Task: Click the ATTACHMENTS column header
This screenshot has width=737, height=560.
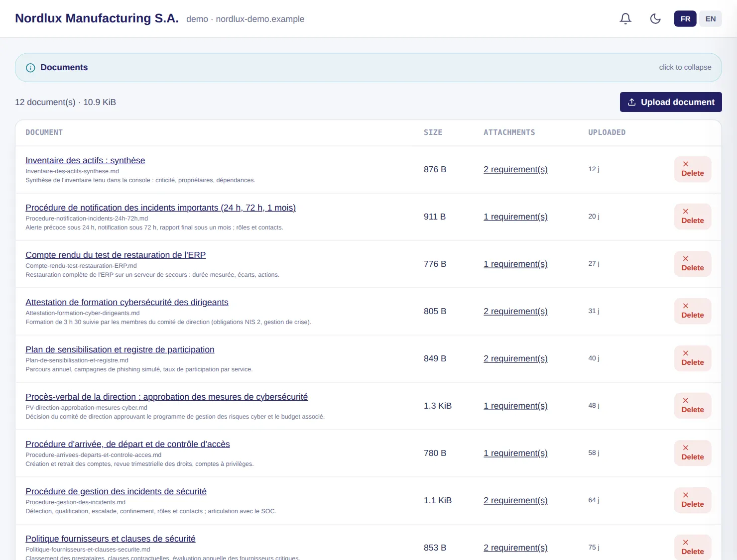Action: click(x=509, y=132)
